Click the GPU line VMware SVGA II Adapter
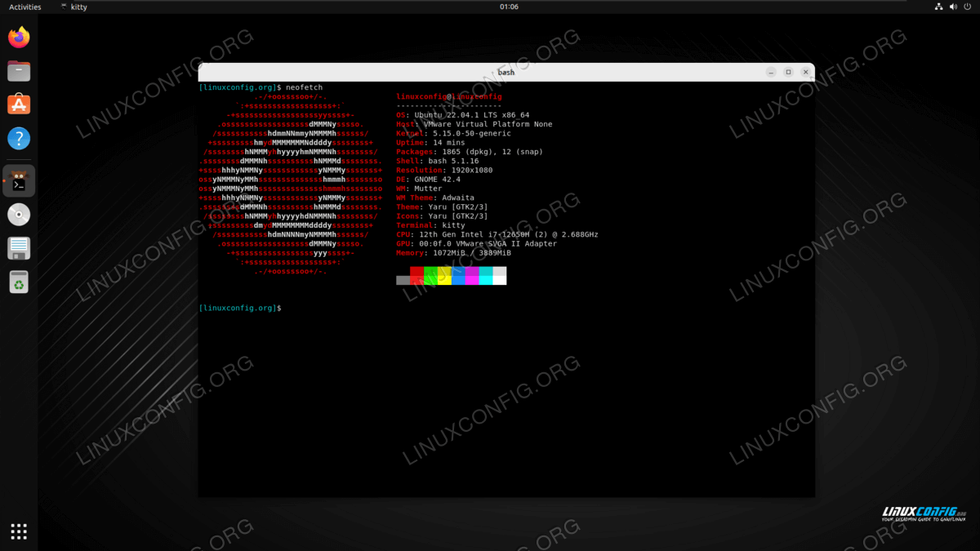 [477, 243]
